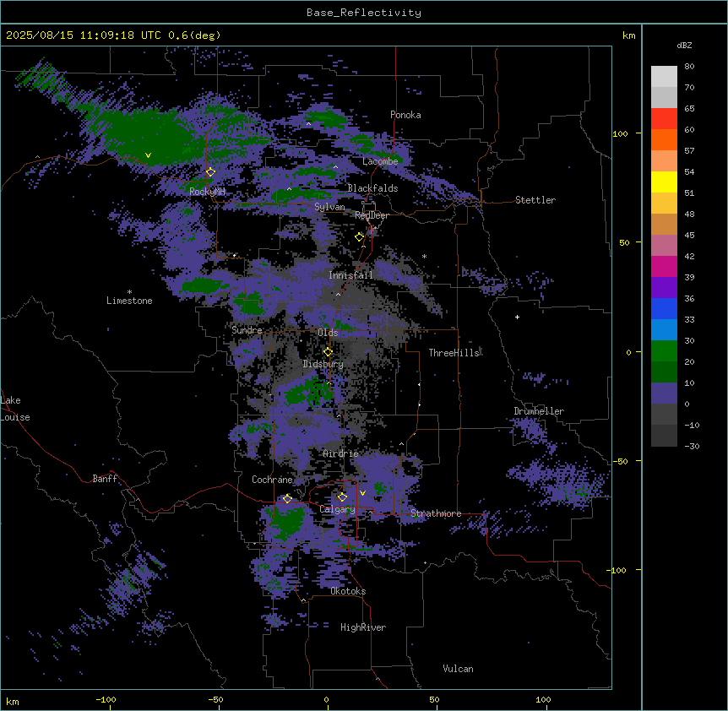Click the -30 value on dBZ legend

coord(692,446)
